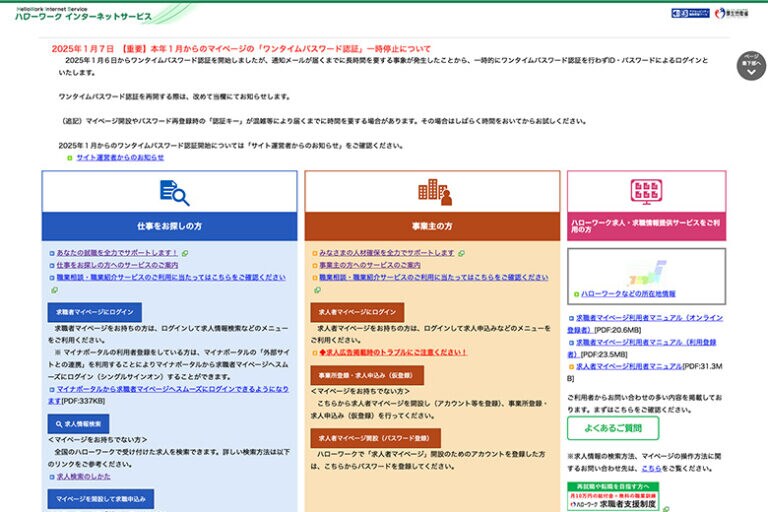
Task: Click external-link icon after あなたの就職を全力でサポートします
Action: pos(185,253)
